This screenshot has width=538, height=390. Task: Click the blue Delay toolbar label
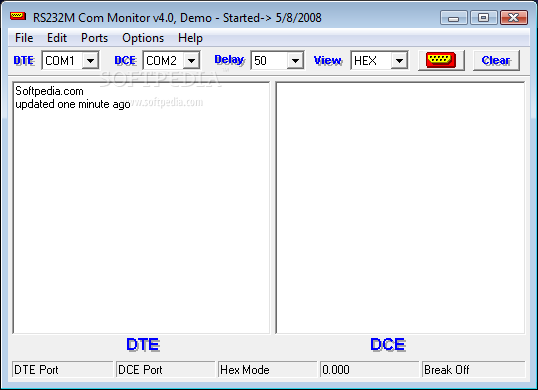tap(230, 60)
